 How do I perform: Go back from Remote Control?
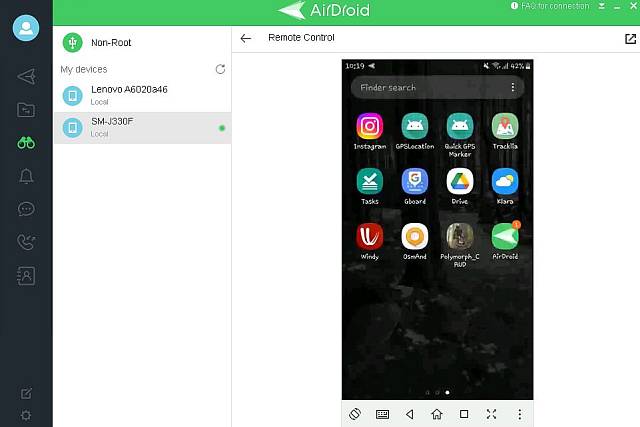(246, 38)
